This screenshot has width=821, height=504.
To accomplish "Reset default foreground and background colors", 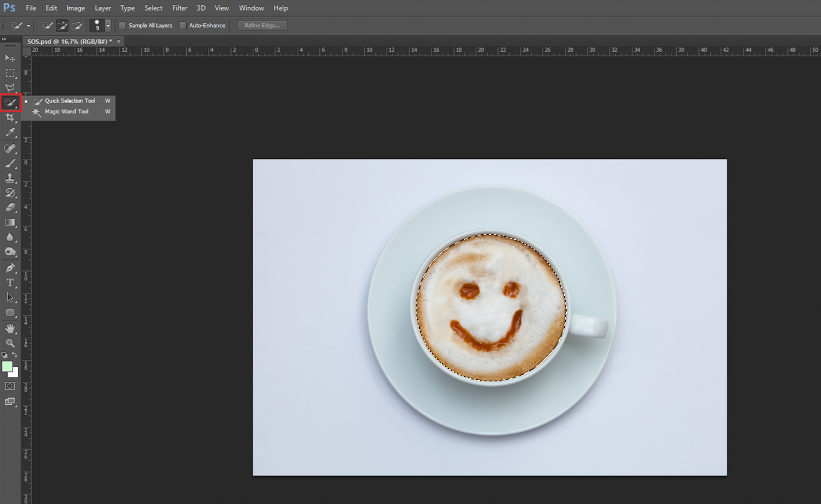I will pos(4,355).
